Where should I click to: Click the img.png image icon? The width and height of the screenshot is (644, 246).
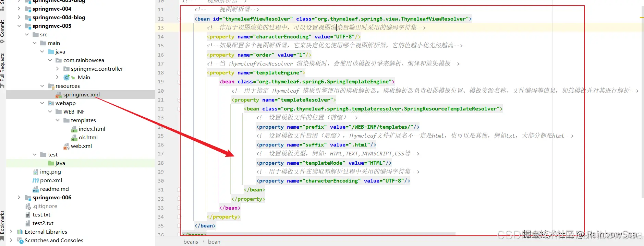click(x=36, y=172)
